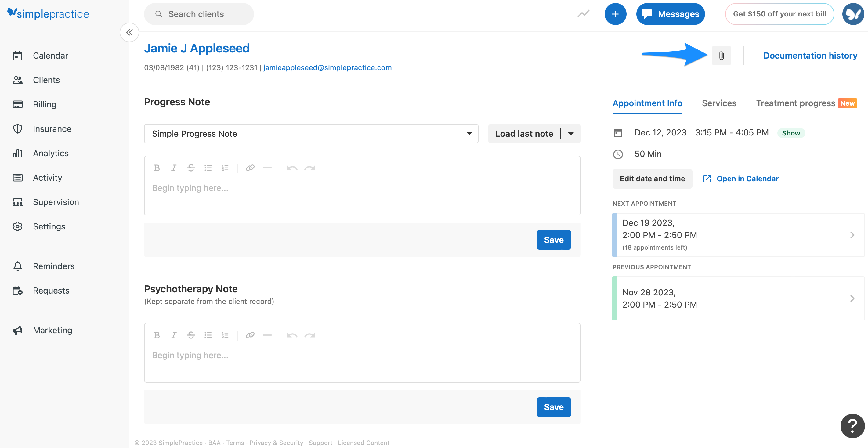Expand the Load last note dropdown arrow
The height and width of the screenshot is (448, 868).
[x=570, y=133]
